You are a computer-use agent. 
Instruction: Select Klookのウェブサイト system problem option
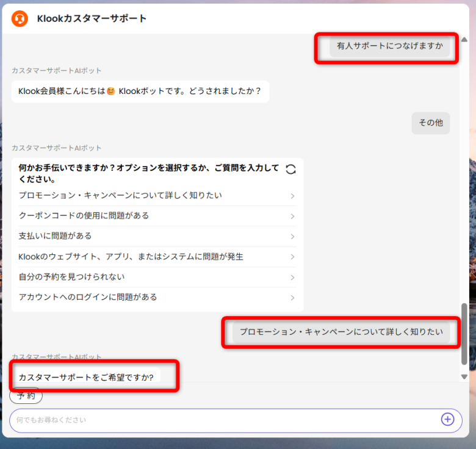point(131,257)
